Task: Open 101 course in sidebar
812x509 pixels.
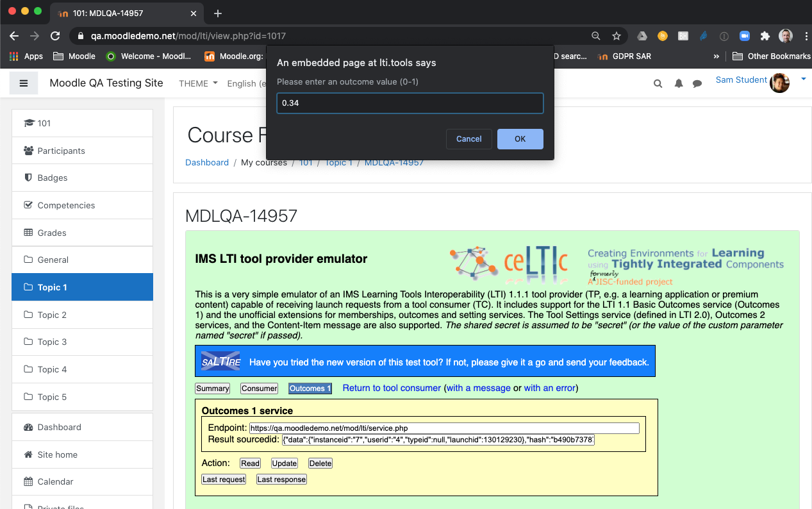Action: 82,123
